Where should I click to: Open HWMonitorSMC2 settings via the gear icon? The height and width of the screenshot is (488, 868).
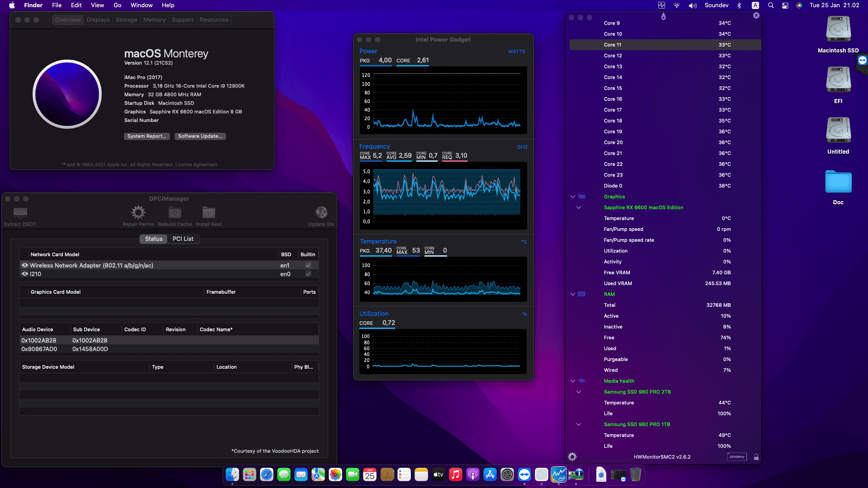pos(572,457)
